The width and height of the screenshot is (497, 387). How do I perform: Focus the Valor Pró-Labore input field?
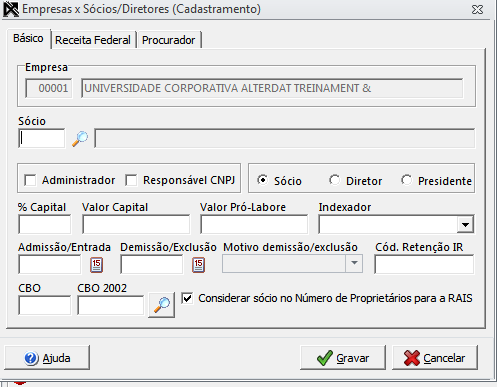[x=254, y=224]
